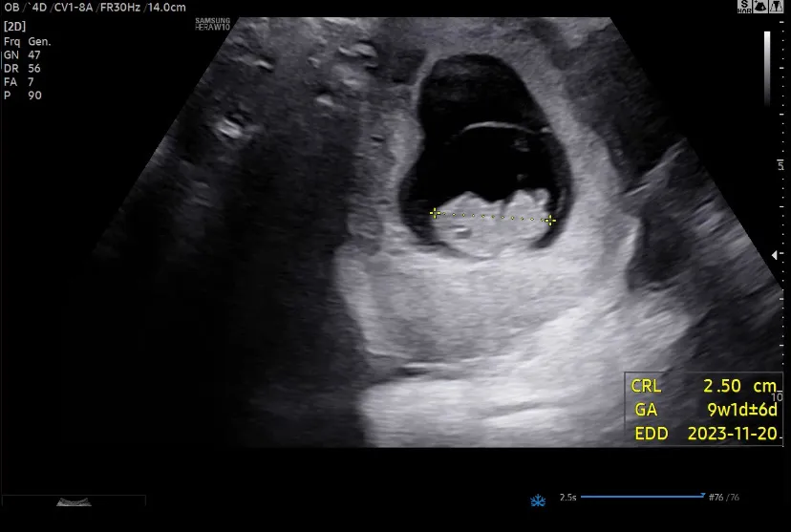Click the CRL 2.50 cm measurement

[703, 386]
